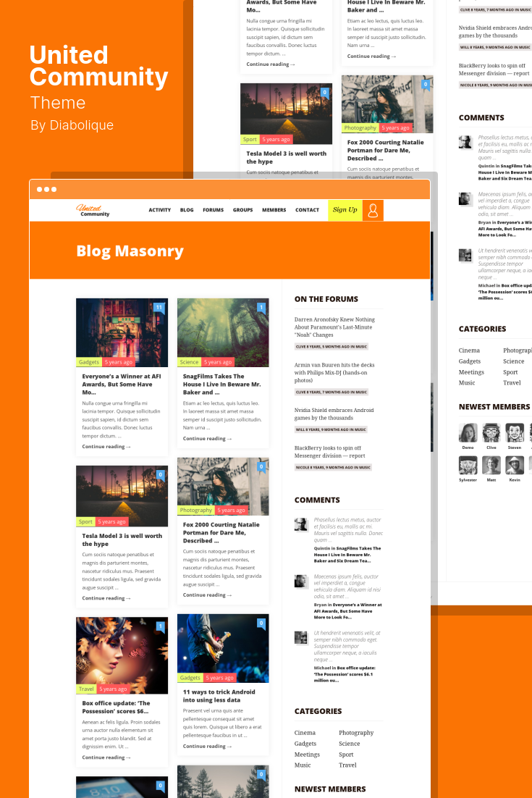Open woman with leaves post thumbnail

122,655
